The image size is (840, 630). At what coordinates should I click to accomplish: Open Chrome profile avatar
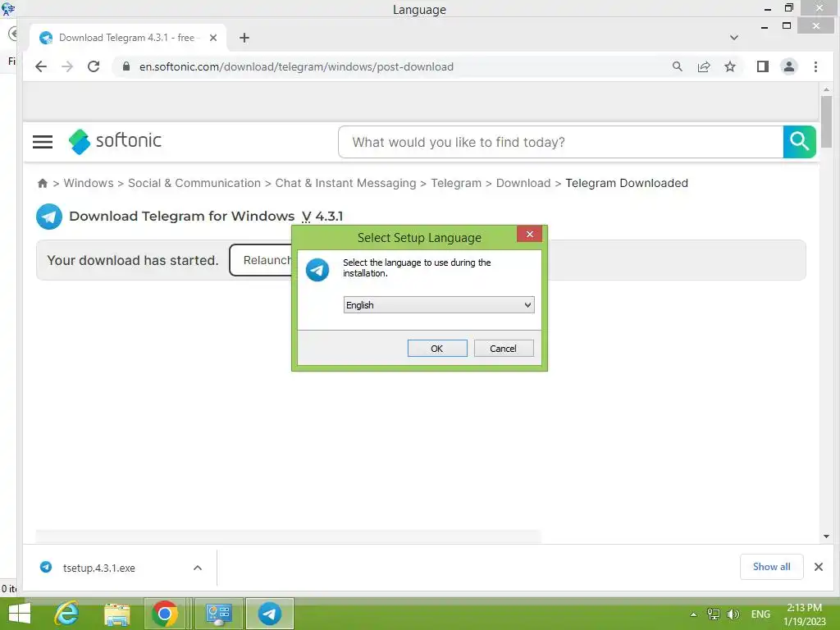(x=788, y=66)
